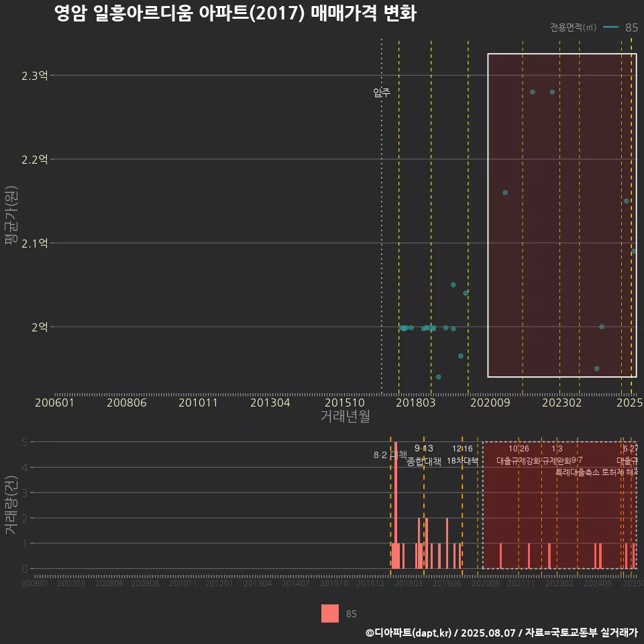Image resolution: width=644 pixels, height=644 pixels.
Task: Select 202302 on the price chart x-axis
Action: click(562, 402)
